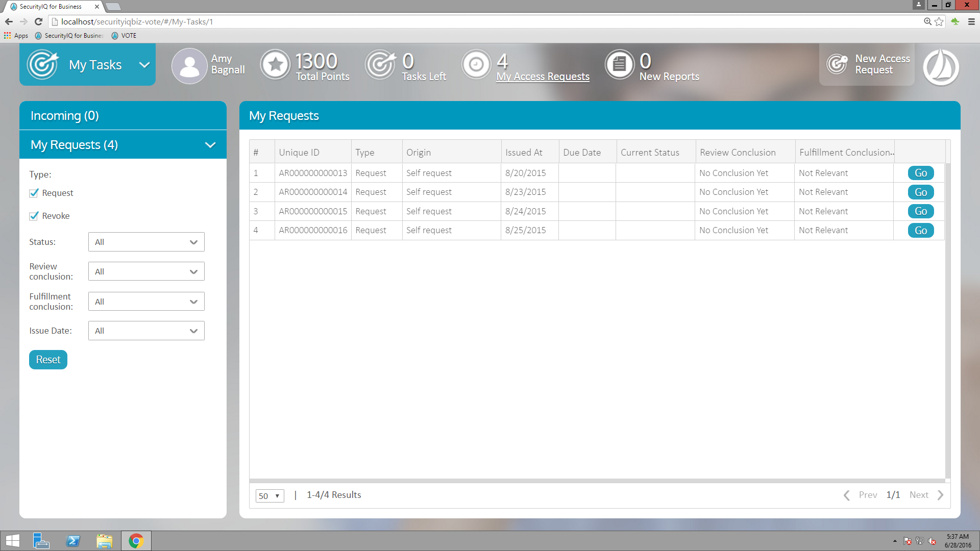Collapse the My Requests (4) section
This screenshot has height=551, width=980.
[x=210, y=145]
